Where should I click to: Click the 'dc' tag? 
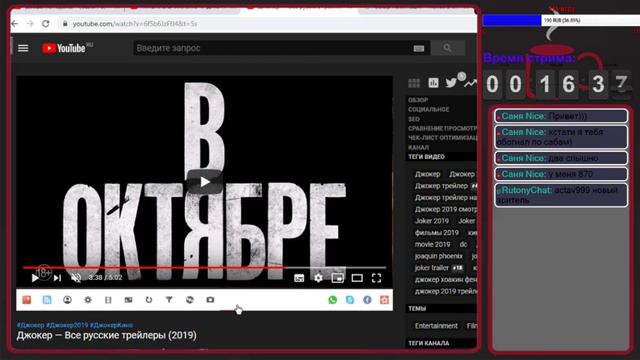point(463,244)
